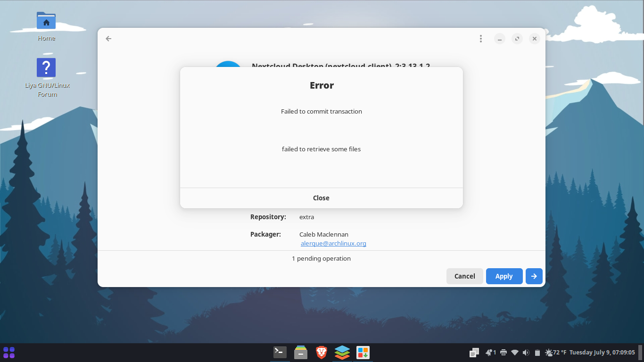
Task: Close the Error dialog
Action: [321, 198]
